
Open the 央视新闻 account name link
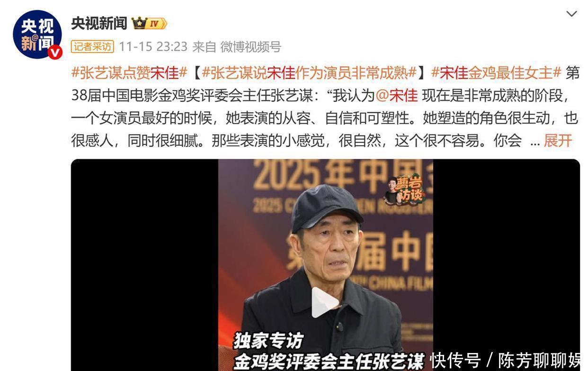click(99, 23)
